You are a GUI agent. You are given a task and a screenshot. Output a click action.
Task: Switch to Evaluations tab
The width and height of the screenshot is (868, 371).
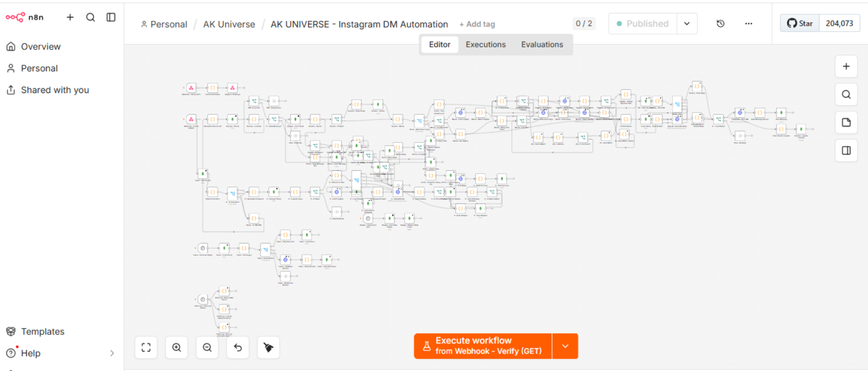click(x=542, y=45)
